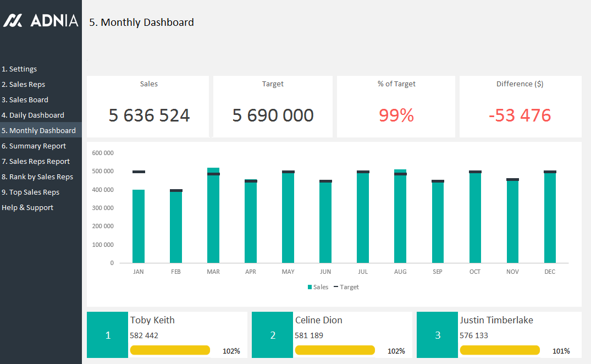Open the Sales Board link
The width and height of the screenshot is (591, 364).
[x=25, y=100]
